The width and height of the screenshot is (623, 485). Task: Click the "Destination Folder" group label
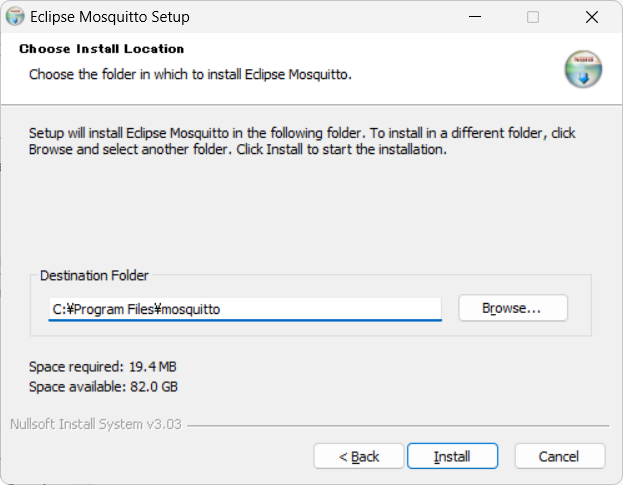(x=94, y=276)
